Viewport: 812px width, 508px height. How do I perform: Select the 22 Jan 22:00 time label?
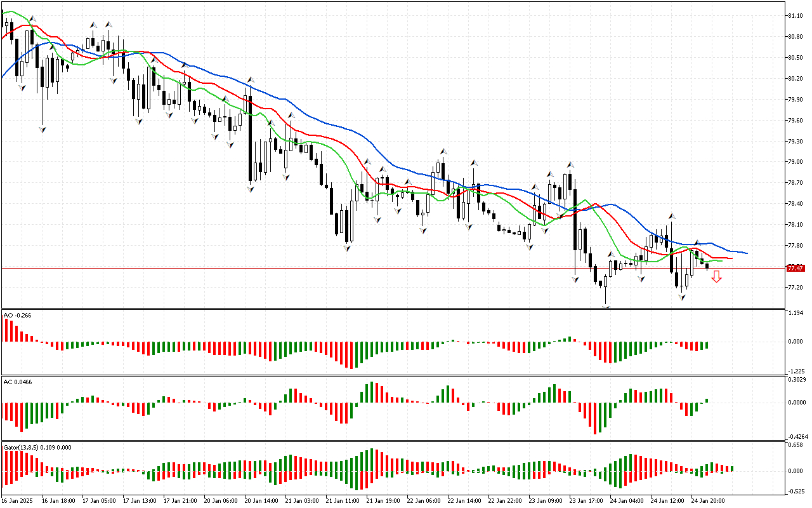point(505,501)
